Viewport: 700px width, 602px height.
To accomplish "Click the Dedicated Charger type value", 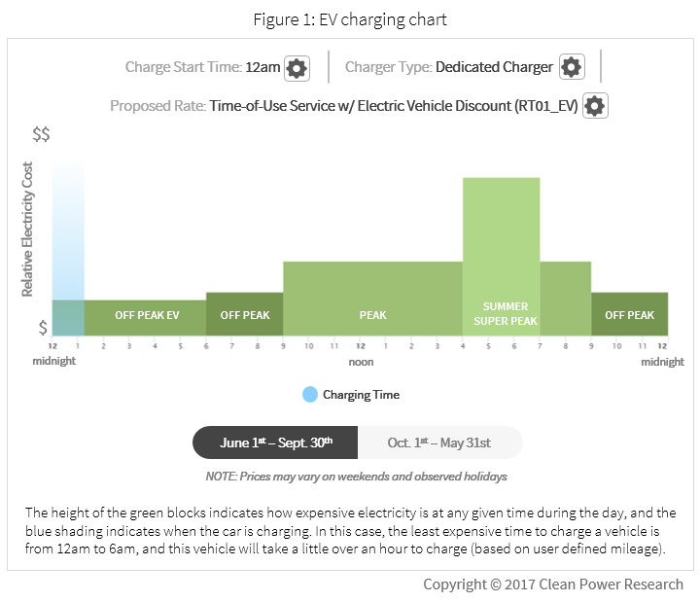I will (494, 67).
